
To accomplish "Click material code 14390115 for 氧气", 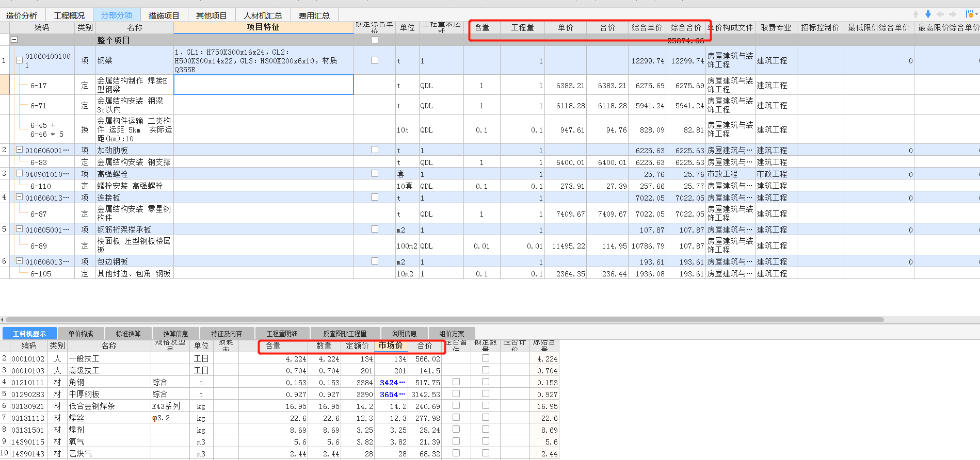I will 28,441.
